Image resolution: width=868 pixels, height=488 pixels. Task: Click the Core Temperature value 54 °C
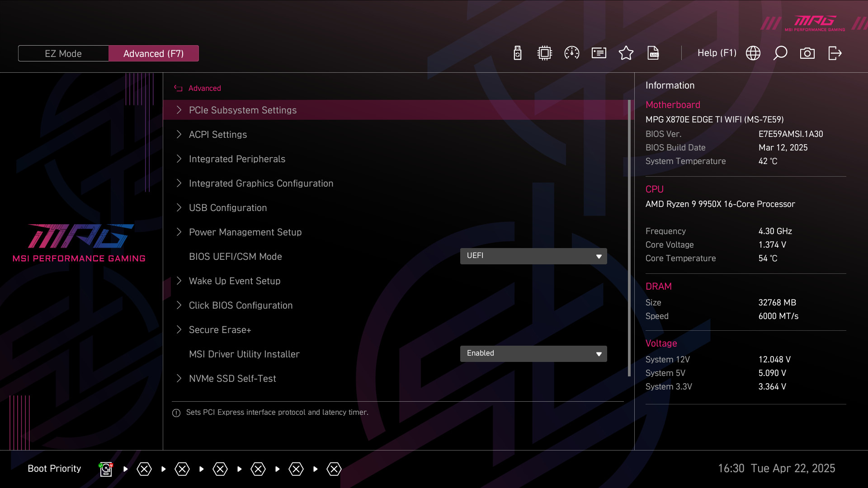click(768, 258)
